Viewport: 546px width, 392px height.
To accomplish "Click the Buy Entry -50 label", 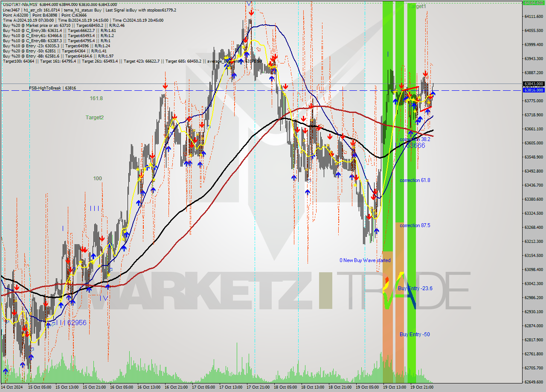I will pyautogui.click(x=415, y=334).
